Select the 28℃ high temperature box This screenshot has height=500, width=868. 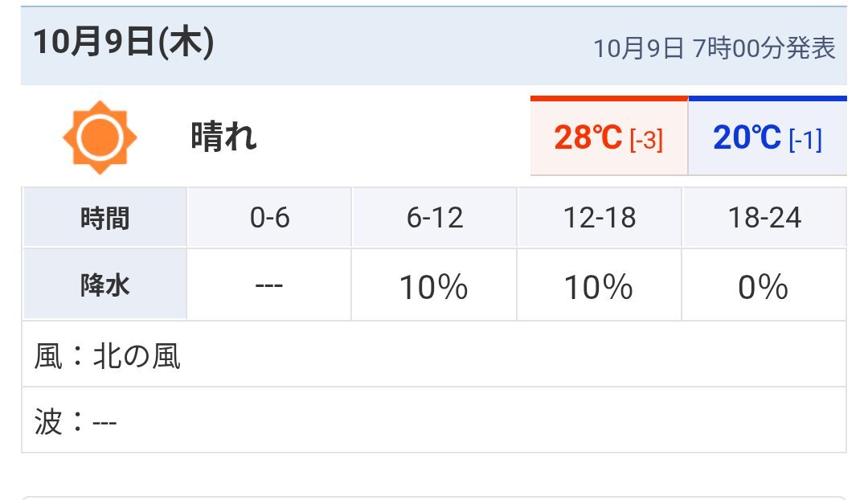coord(608,138)
